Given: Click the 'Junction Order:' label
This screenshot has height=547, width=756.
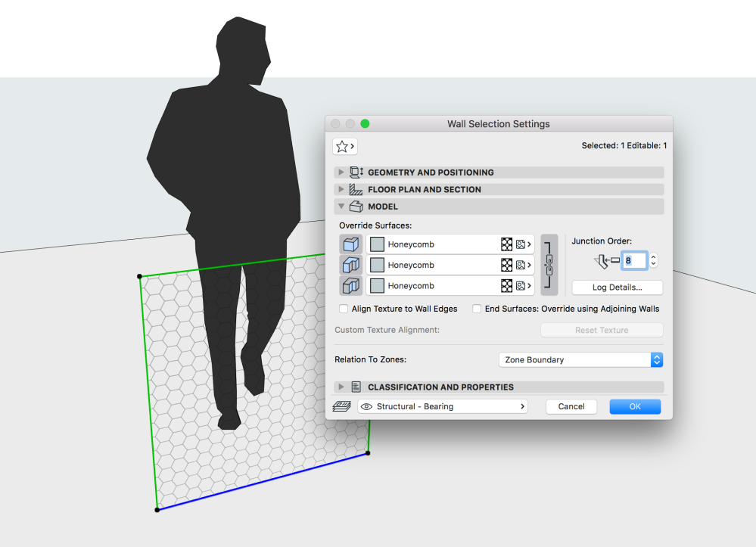Looking at the screenshot, I should click(x=602, y=241).
